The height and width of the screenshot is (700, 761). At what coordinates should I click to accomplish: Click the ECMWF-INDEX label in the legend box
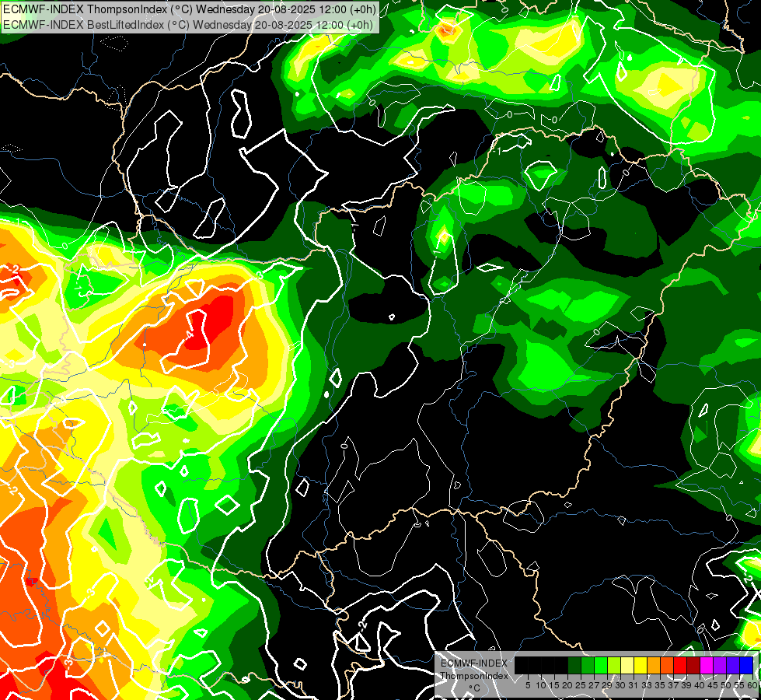[x=473, y=663]
